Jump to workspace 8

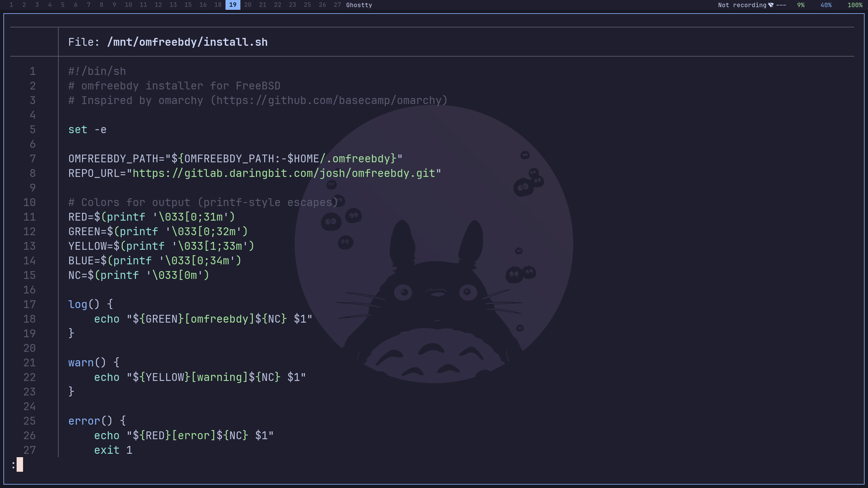pos(101,5)
